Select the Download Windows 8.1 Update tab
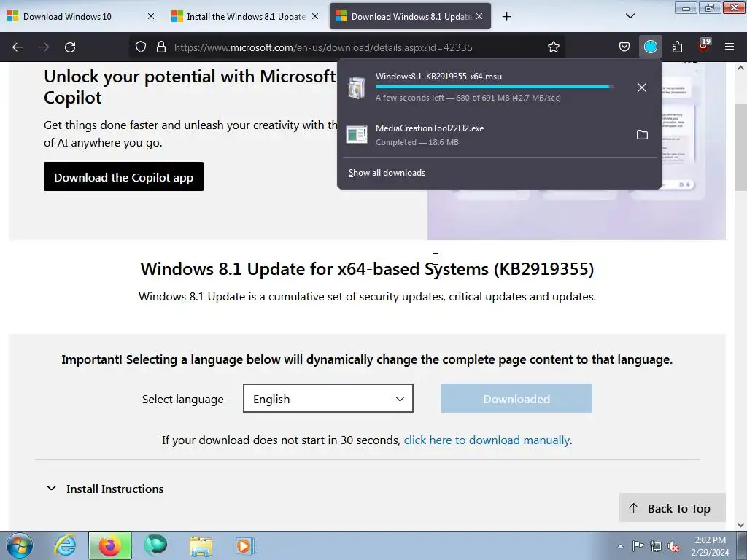Screen dimensions: 747x560 coord(410,17)
